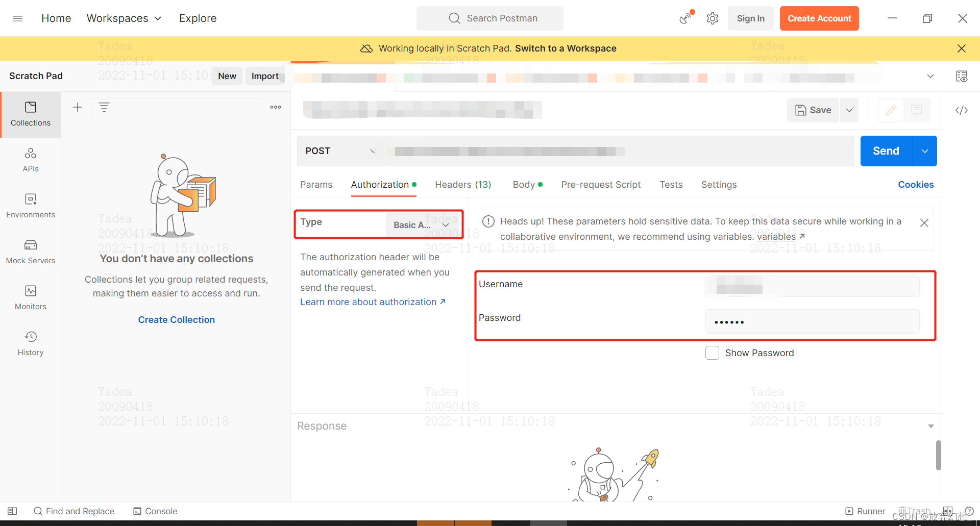Click the pencil edit icon
Image resolution: width=980 pixels, height=526 pixels.
(891, 110)
